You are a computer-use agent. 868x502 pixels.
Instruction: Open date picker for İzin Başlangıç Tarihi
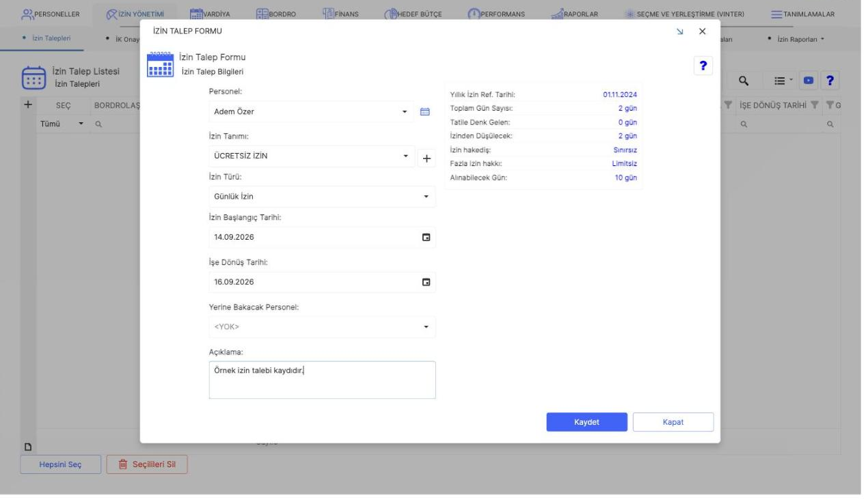(426, 237)
